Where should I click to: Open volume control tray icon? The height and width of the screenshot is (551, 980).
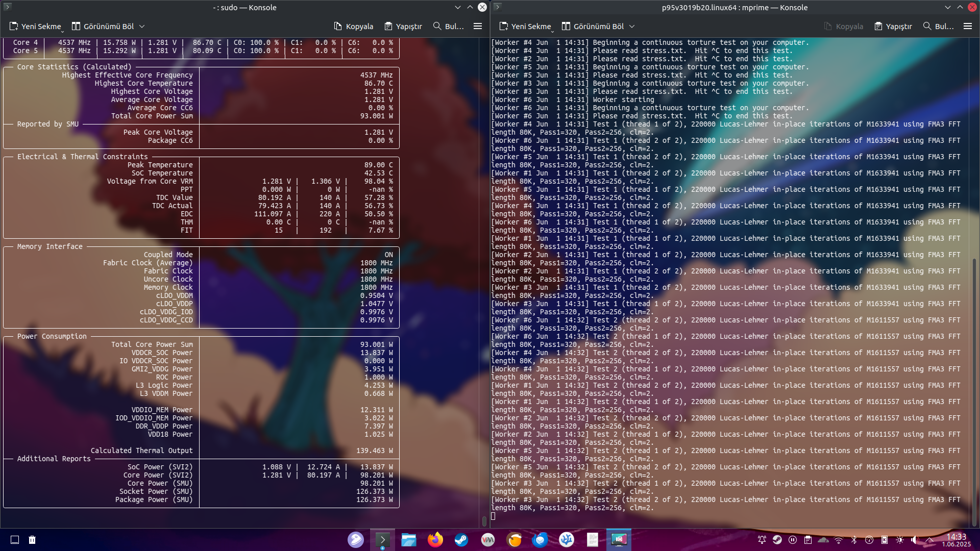[x=915, y=540]
